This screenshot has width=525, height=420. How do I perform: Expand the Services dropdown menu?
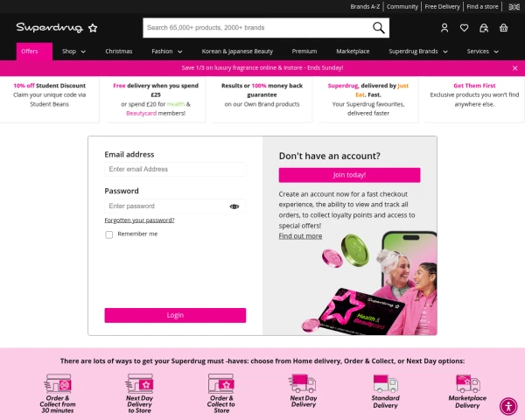[482, 52]
